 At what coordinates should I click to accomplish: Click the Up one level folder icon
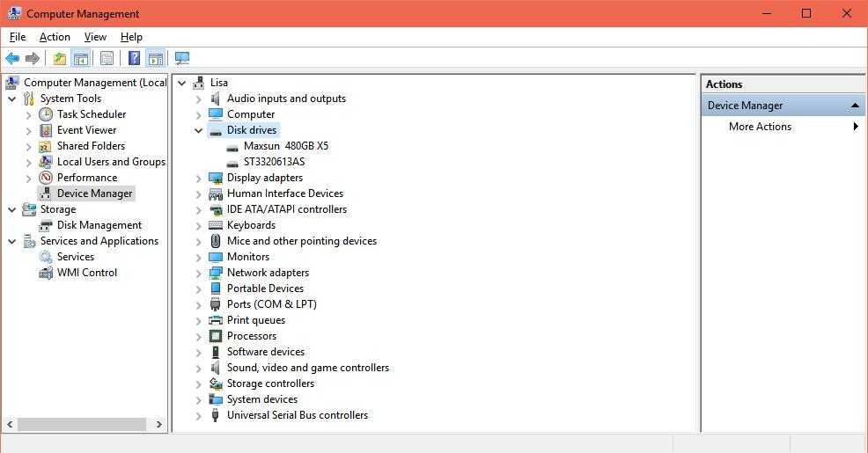point(59,59)
